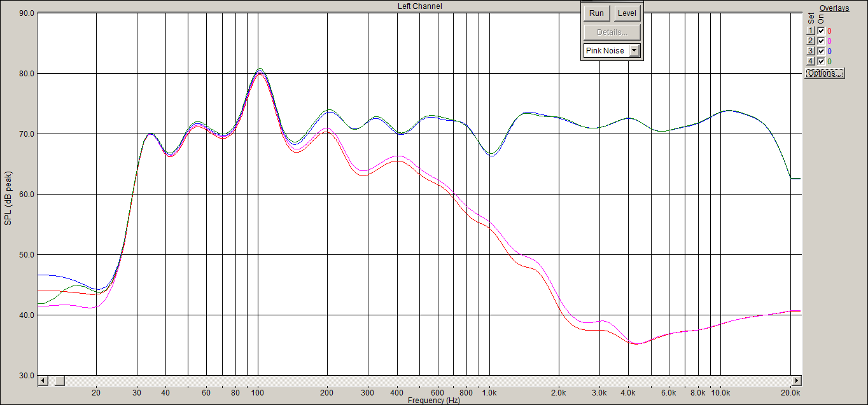This screenshot has width=868, height=405.
Task: Click the SPL (dB peak) axis label
Action: coord(8,198)
